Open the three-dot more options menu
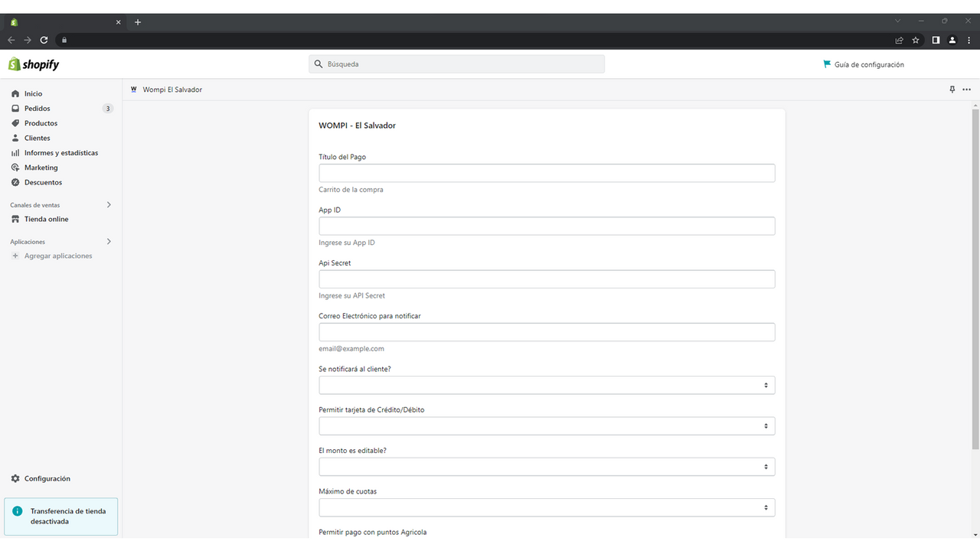 coord(967,90)
